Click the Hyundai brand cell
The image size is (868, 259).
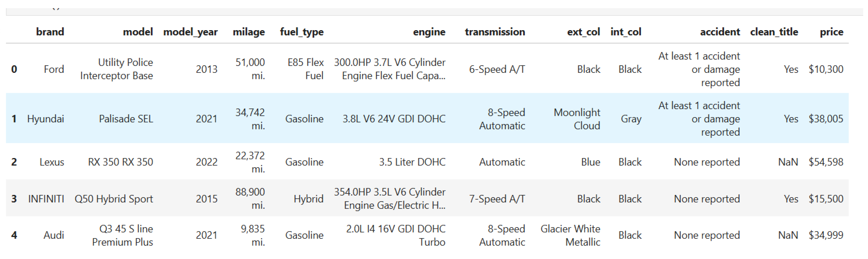tap(45, 119)
